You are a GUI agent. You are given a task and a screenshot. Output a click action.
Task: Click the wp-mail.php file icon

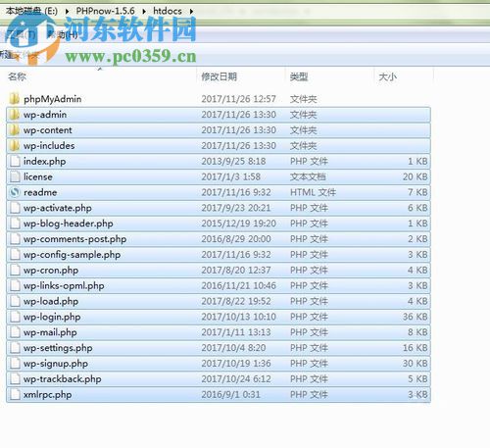[x=15, y=332]
